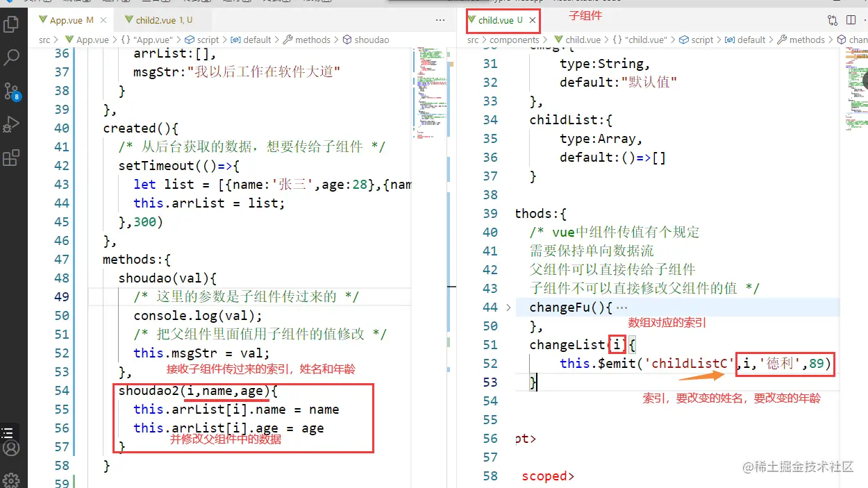Viewport: 868px width, 488px height.
Task: Click the 'shoudao(val){' method declaration
Action: 167,278
